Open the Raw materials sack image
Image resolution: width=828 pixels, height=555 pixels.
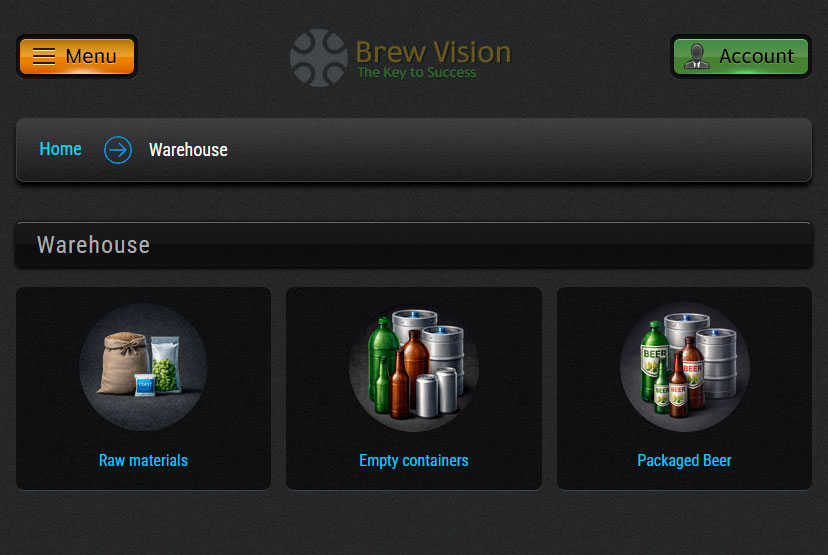pos(143,366)
